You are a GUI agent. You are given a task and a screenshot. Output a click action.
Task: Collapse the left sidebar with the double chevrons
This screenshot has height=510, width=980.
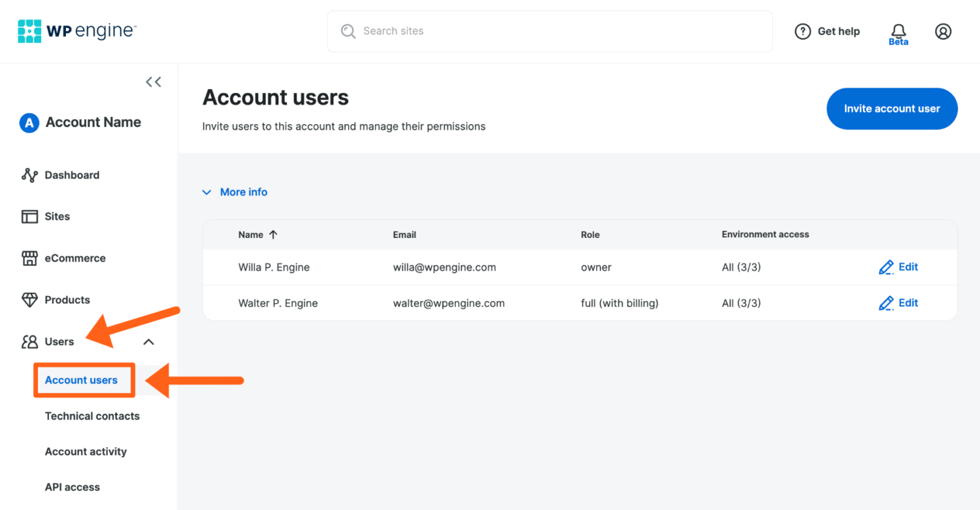[153, 81]
